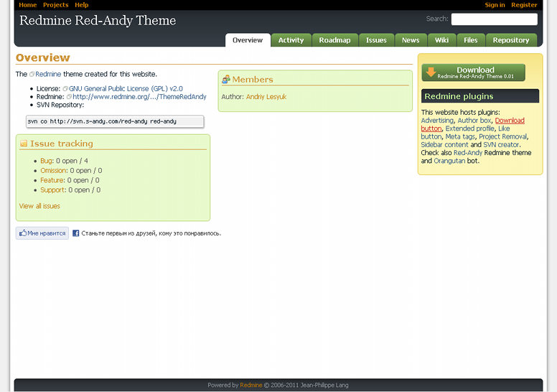The width and height of the screenshot is (557, 392).
Task: Open the Bug issues link
Action: (x=46, y=161)
